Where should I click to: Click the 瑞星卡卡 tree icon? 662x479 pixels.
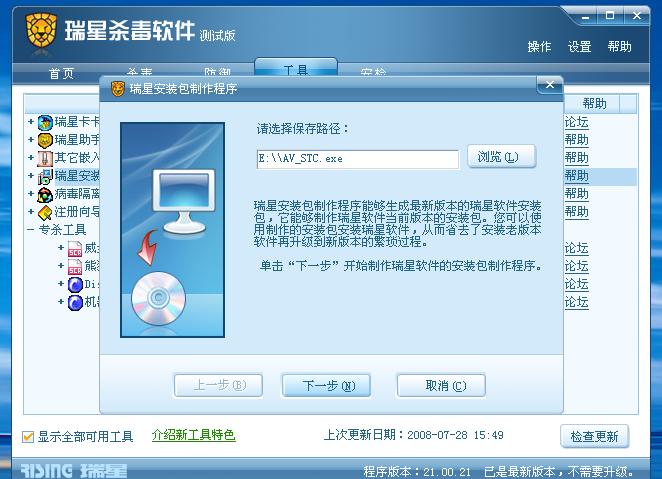[45, 122]
